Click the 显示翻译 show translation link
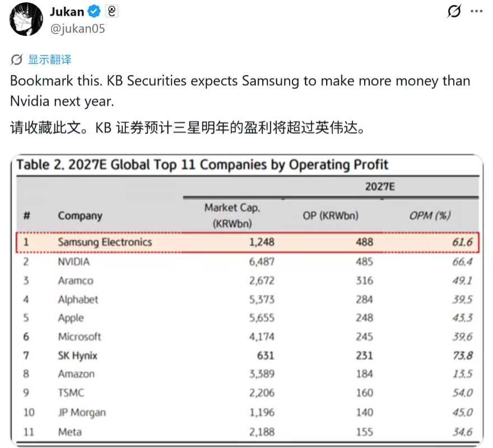This screenshot has height=448, width=493. (49, 60)
